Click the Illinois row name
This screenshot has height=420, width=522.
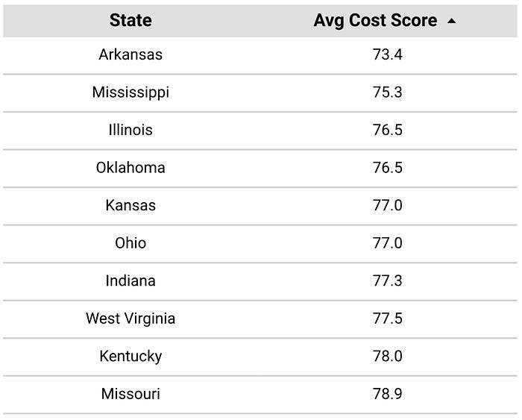click(130, 130)
